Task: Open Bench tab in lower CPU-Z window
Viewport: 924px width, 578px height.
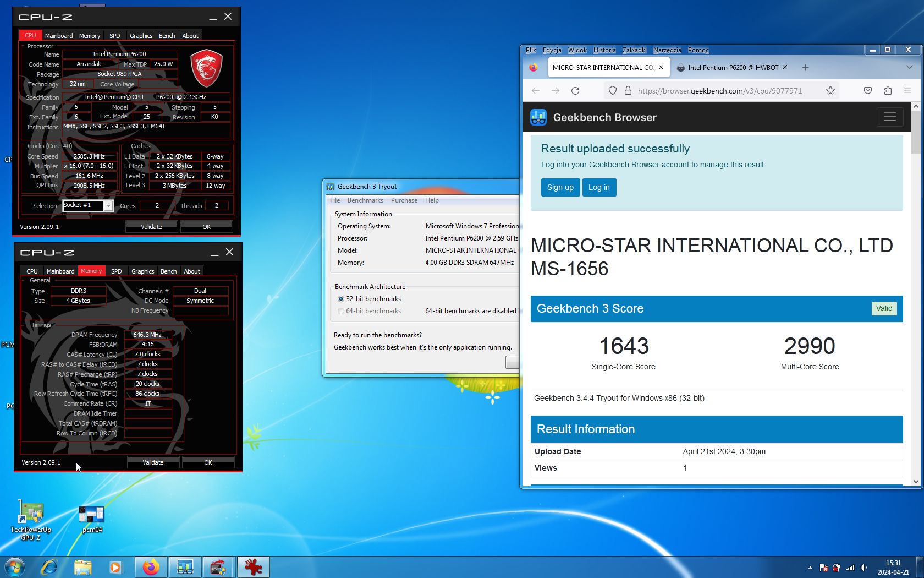Action: (x=169, y=271)
